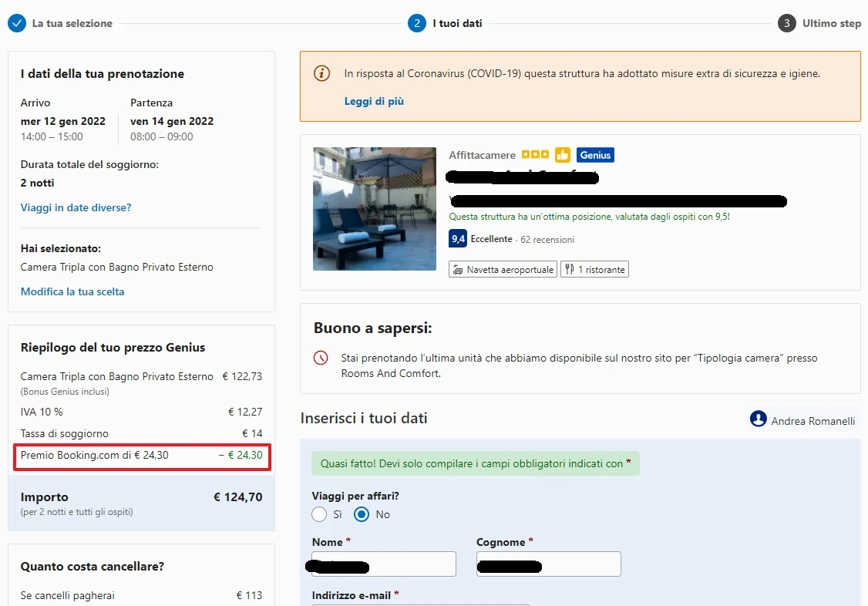Click the yellow thumbs-up badge icon

[563, 155]
